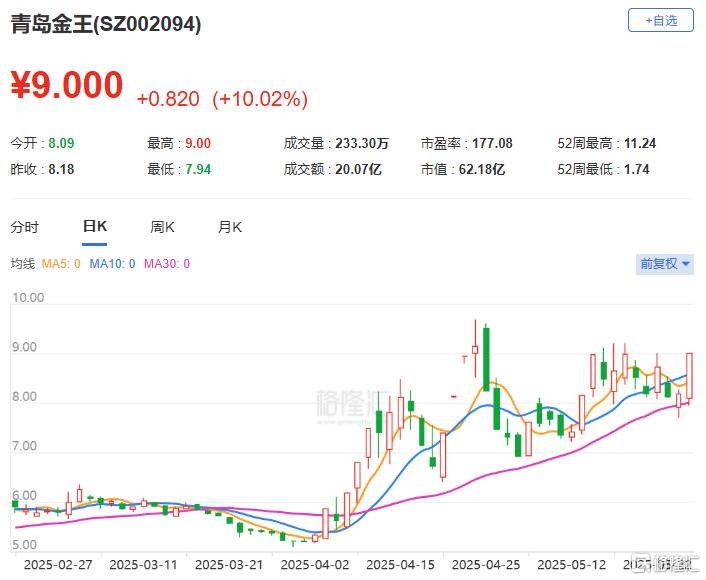Click the 2025-04-02 date axis label

(x=315, y=565)
